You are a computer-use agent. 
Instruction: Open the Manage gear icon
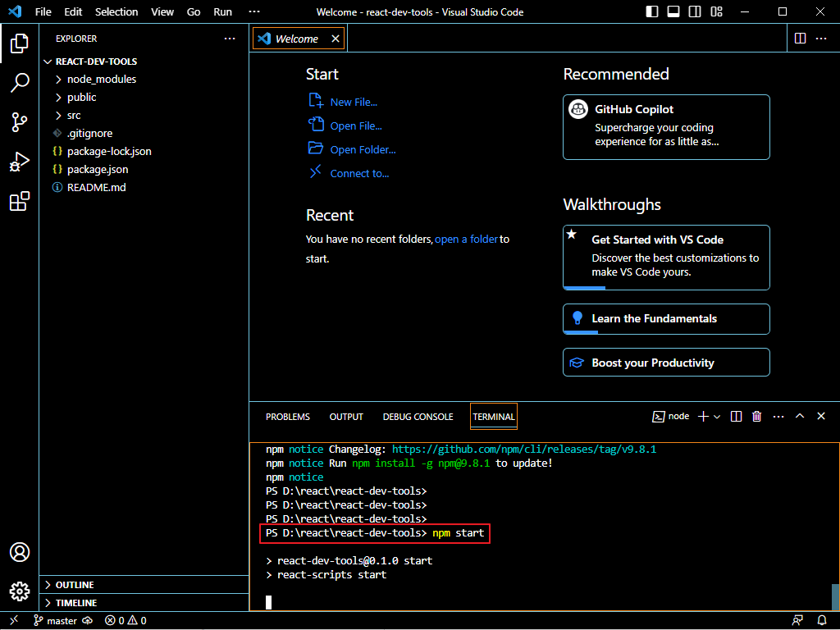20,591
